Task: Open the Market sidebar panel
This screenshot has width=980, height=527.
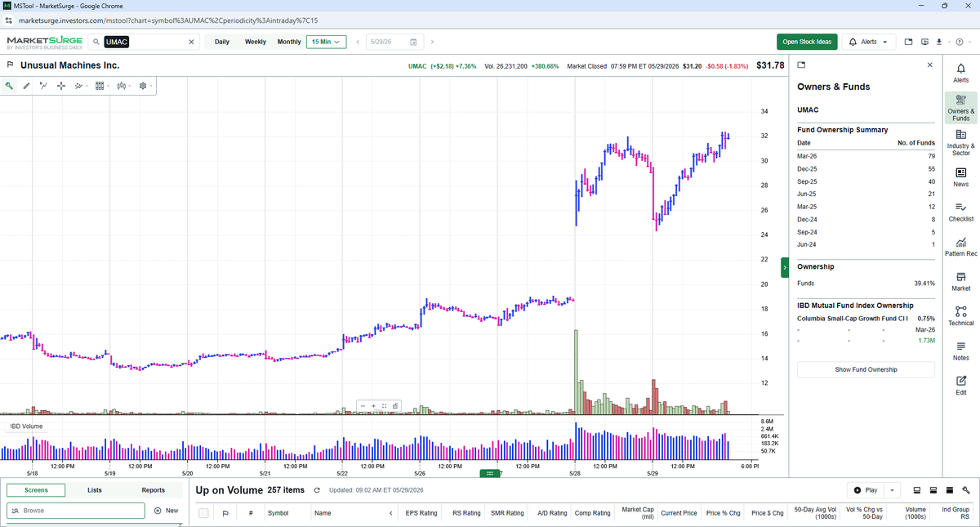Action: point(960,282)
